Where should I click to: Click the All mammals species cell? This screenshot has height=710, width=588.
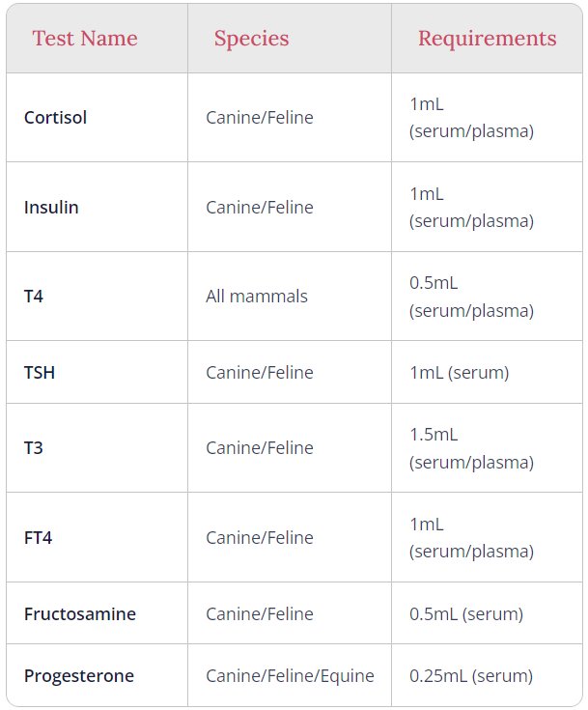[257, 297]
